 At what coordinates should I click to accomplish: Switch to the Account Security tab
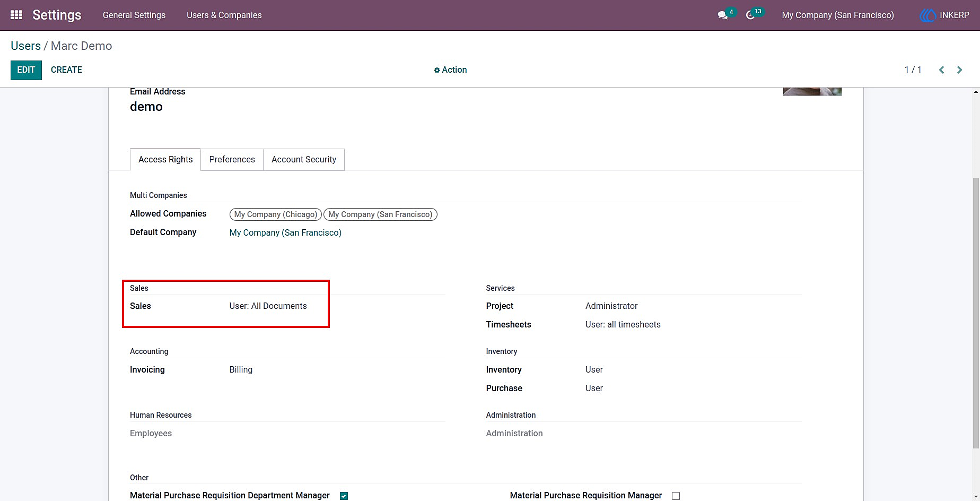click(304, 160)
